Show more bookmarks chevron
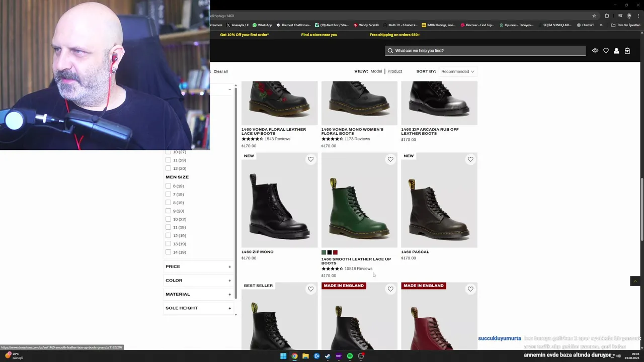 pos(601,25)
